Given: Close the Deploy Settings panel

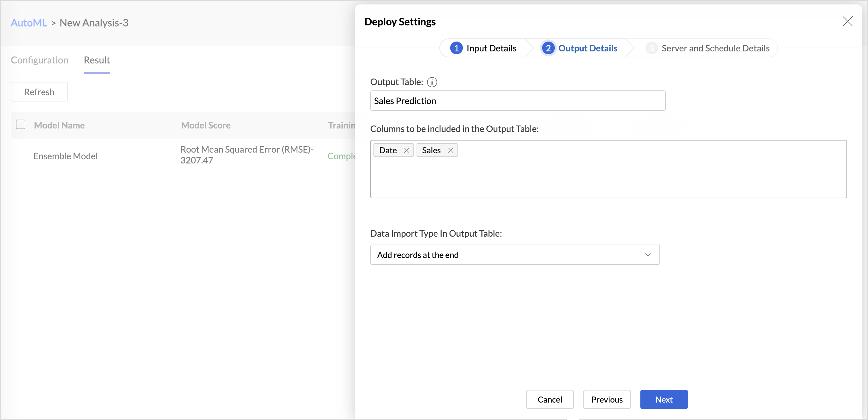Looking at the screenshot, I should [x=847, y=22].
